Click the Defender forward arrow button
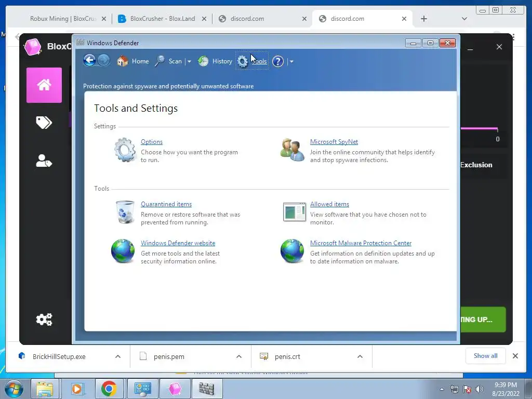Image resolution: width=532 pixels, height=399 pixels. [x=104, y=61]
